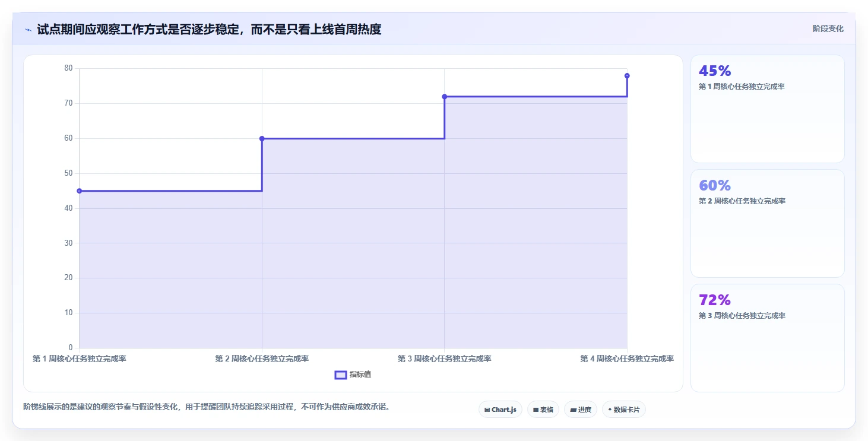This screenshot has width=868, height=441.
Task: Click the 指标值 legend label
Action: pos(360,375)
